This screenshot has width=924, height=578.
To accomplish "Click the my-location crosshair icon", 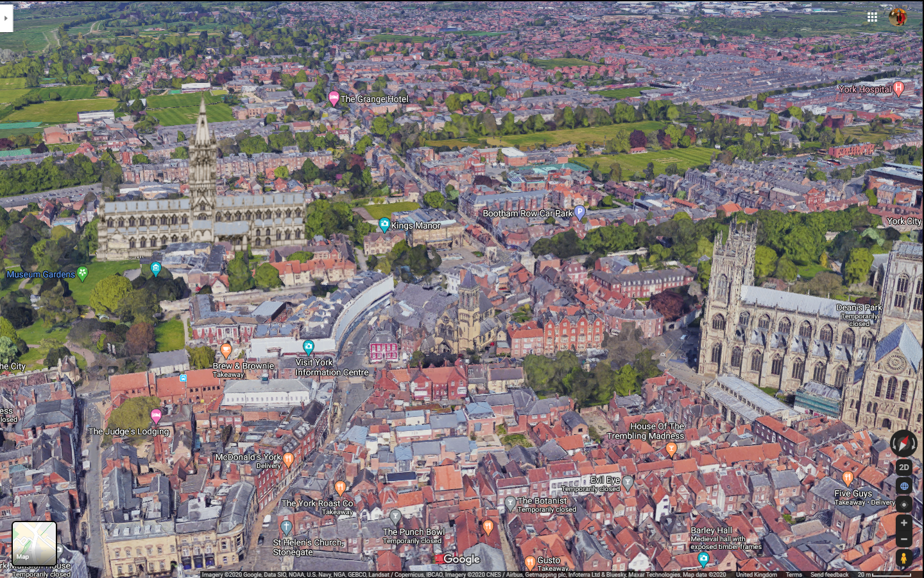I will (903, 505).
